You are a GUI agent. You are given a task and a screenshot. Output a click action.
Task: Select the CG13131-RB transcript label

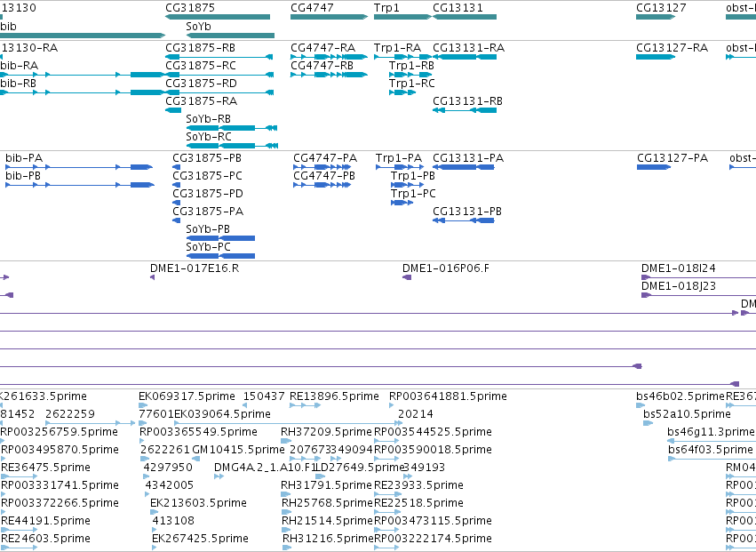467,101
